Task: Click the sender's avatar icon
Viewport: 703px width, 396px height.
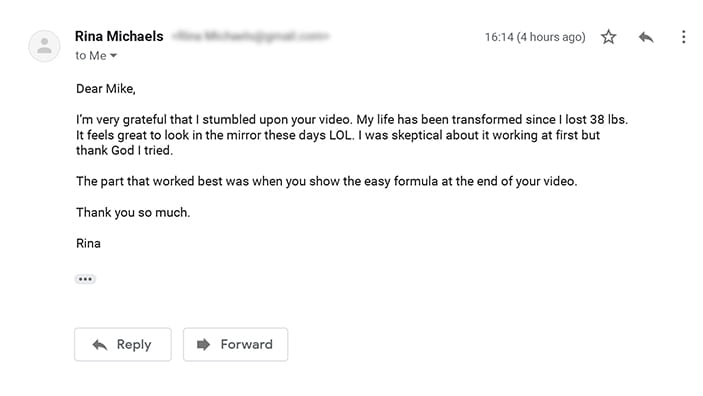Action: pyautogui.click(x=44, y=46)
